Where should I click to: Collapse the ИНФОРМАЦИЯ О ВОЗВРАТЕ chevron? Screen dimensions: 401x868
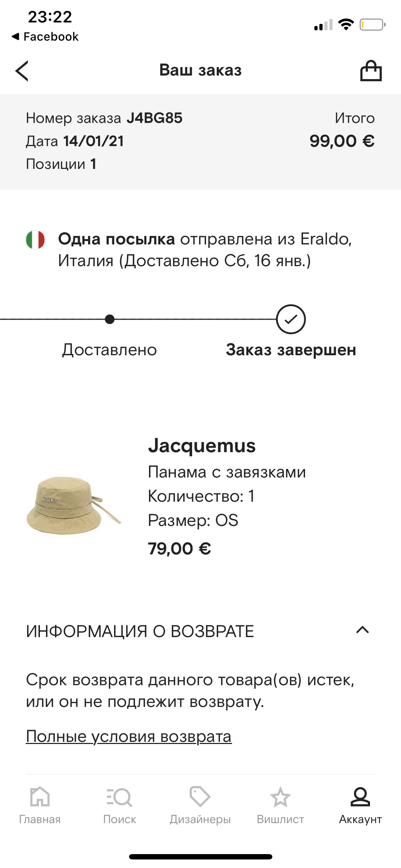pos(363,630)
